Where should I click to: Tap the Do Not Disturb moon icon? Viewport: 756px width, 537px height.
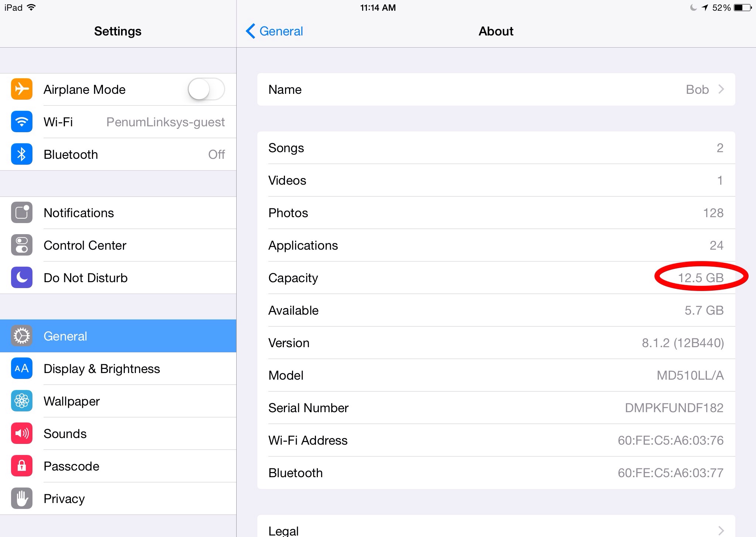pos(21,278)
